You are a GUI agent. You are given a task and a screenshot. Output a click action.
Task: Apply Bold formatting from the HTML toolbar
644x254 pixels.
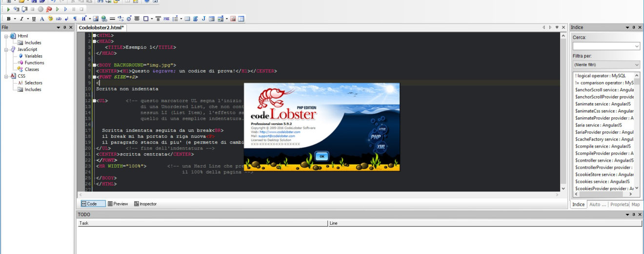pyautogui.click(x=8, y=19)
